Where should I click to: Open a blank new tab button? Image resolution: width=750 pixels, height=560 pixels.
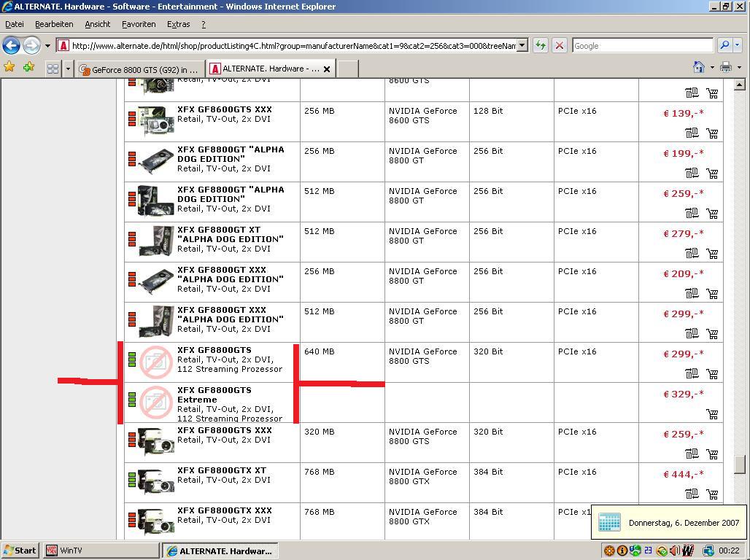(348, 69)
